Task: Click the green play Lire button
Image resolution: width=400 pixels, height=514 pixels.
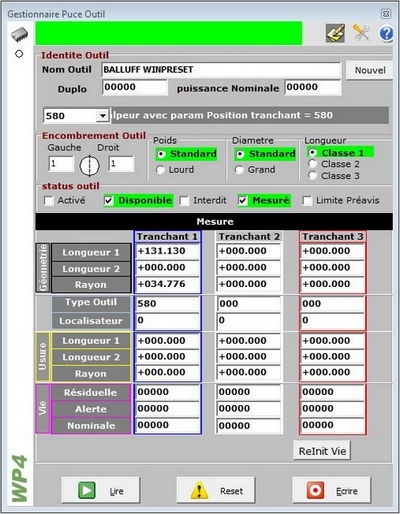Action: pyautogui.click(x=101, y=490)
